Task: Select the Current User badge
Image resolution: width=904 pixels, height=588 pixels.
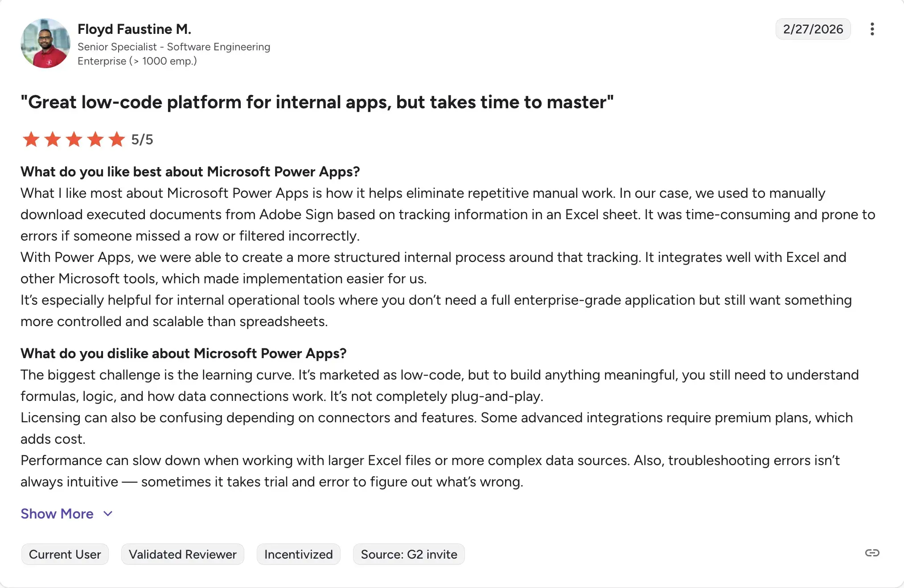Action: point(65,554)
